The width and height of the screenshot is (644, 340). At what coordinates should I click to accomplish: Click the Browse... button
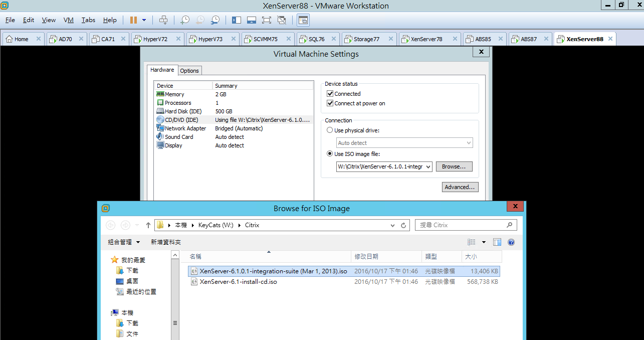pos(454,166)
